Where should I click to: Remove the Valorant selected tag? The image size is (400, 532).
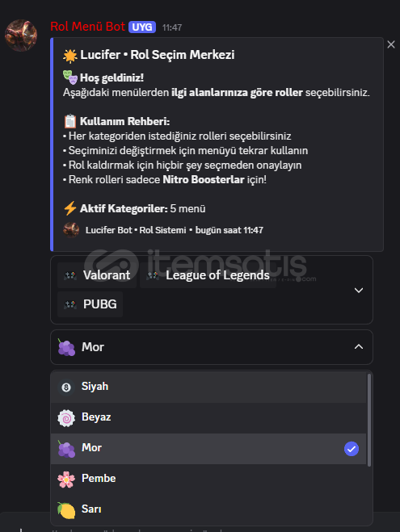click(97, 275)
